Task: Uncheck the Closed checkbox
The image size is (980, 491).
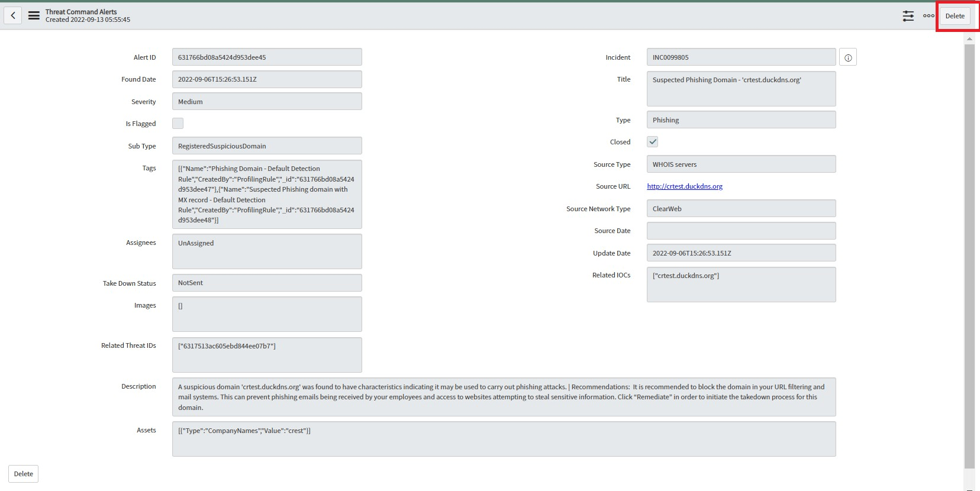Action: click(652, 142)
